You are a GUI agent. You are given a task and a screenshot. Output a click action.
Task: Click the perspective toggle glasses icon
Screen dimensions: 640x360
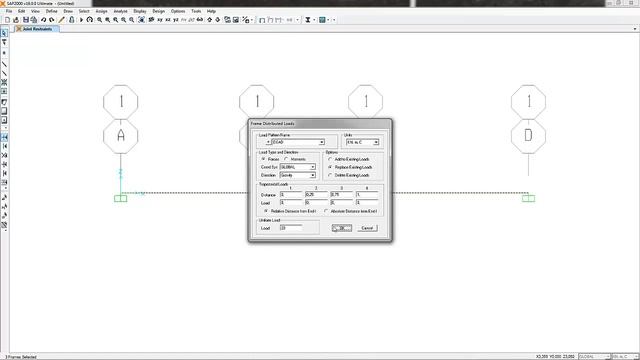(x=200, y=20)
